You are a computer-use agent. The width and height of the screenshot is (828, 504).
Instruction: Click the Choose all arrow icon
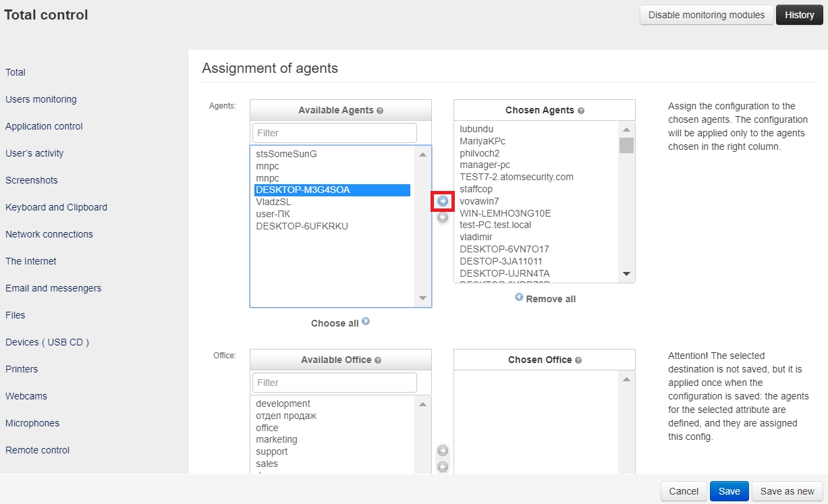[x=366, y=322]
